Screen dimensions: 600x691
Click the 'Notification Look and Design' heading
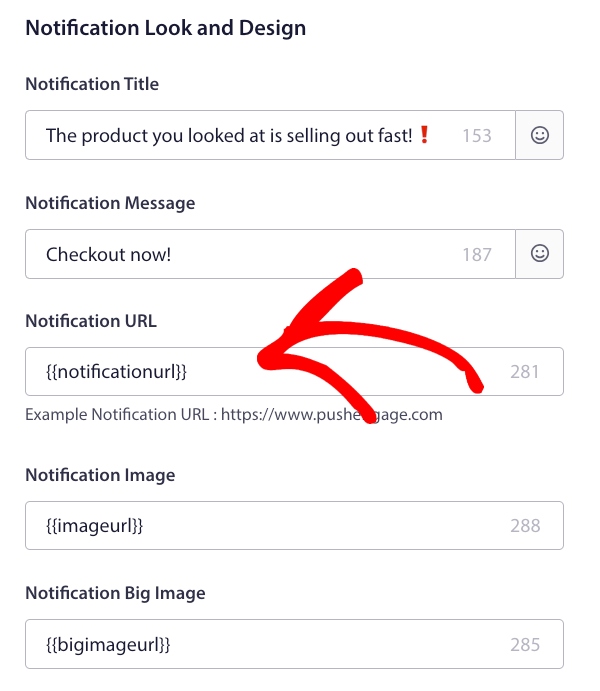click(x=165, y=28)
